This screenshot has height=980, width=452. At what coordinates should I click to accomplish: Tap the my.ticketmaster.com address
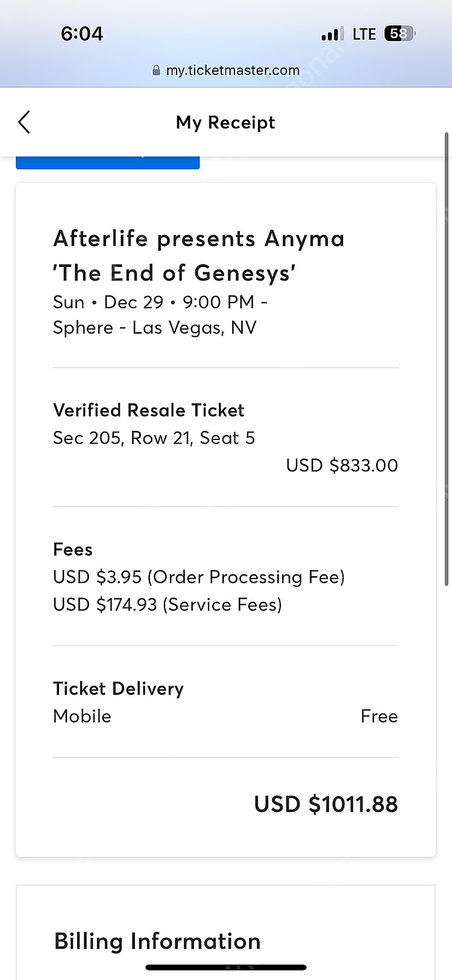click(x=233, y=71)
